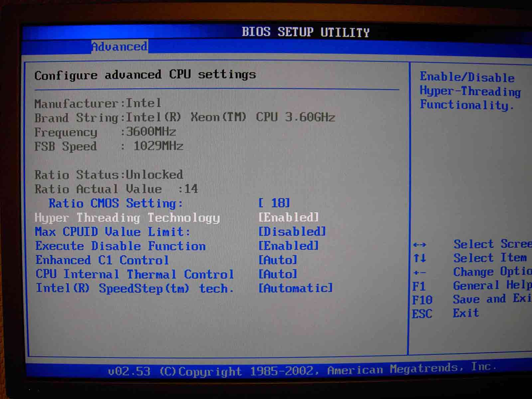Select the Ratio CMOS Setting label
Screen dimensions: 532x399
[116, 203]
